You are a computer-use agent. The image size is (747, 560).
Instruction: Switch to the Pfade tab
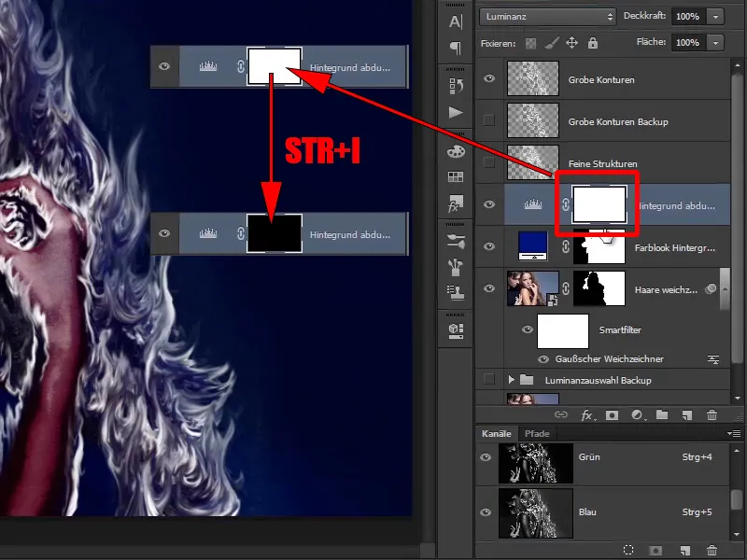point(537,434)
